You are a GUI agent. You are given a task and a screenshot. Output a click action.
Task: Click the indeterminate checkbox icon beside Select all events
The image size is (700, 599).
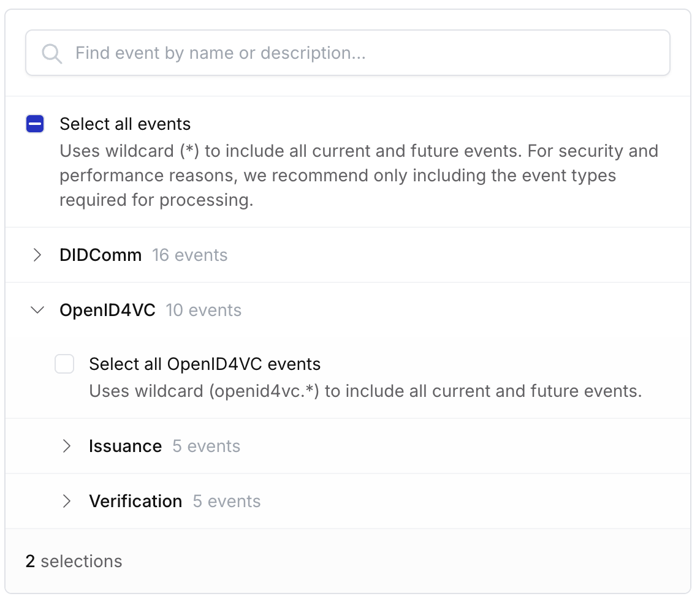(35, 123)
